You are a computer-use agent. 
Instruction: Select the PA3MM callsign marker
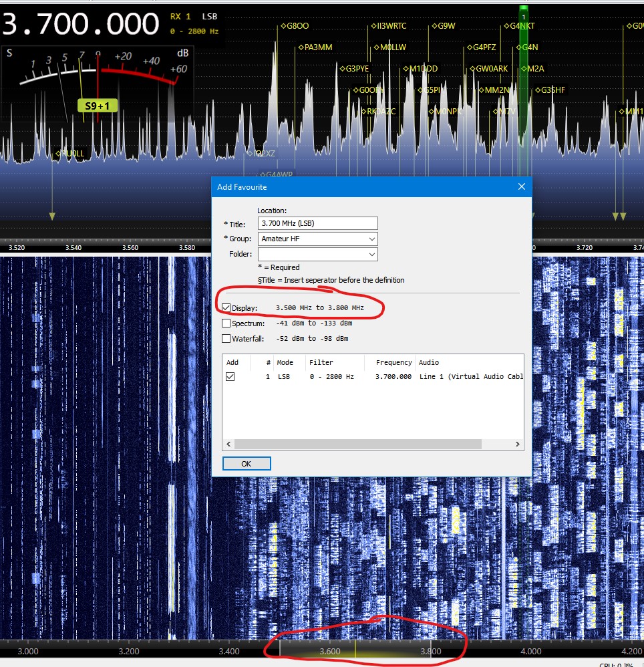(x=317, y=47)
